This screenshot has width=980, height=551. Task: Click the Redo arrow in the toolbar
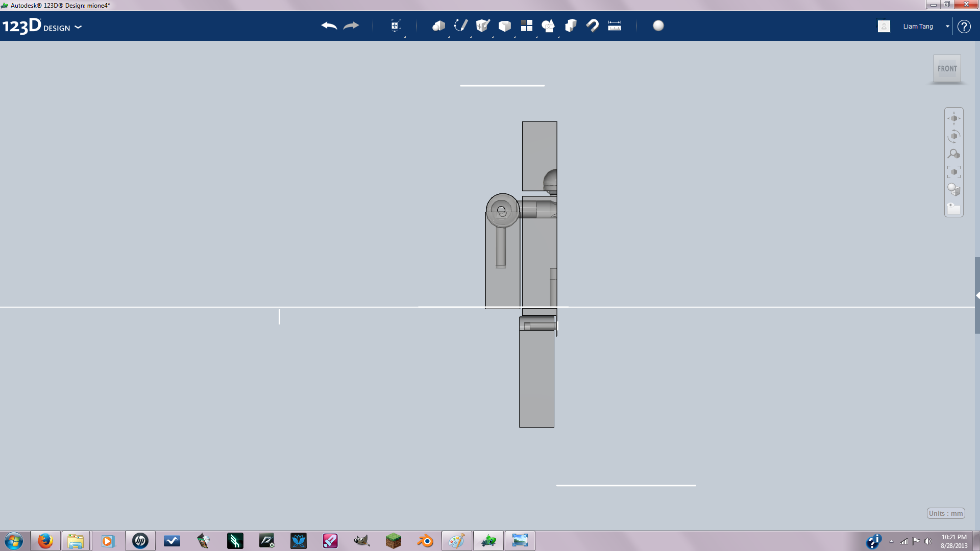point(351,26)
